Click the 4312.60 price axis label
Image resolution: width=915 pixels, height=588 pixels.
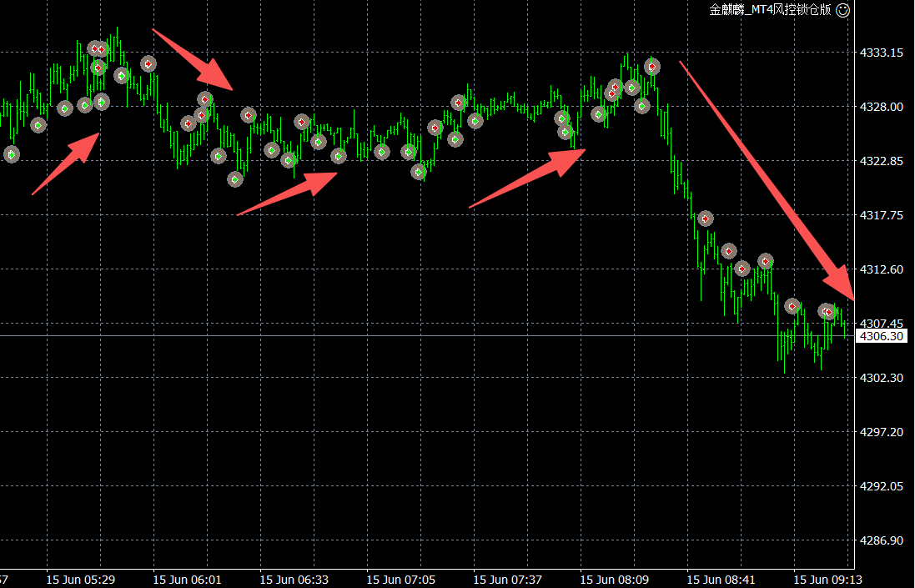881,269
